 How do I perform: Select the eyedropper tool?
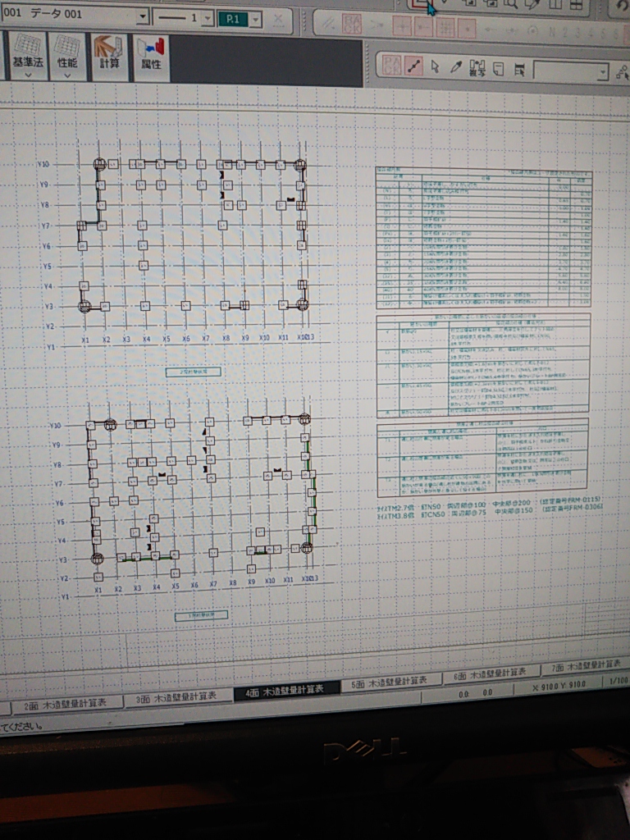pos(456,67)
